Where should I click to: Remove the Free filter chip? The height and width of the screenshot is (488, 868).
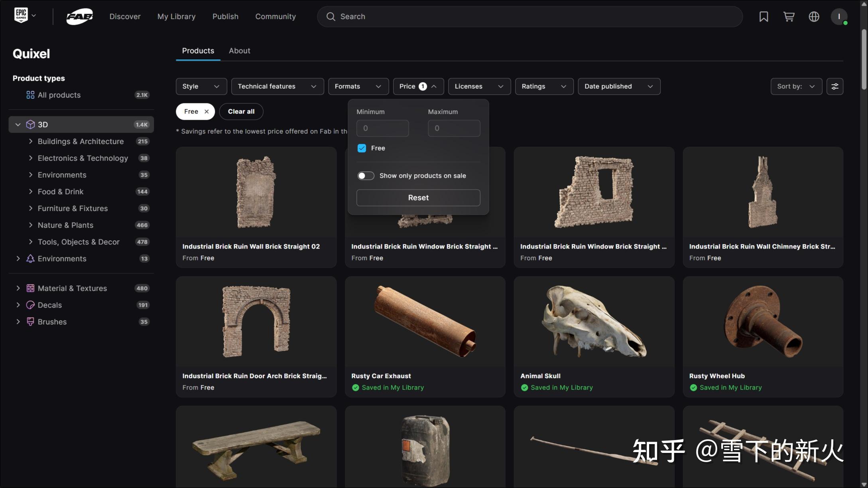tap(207, 112)
